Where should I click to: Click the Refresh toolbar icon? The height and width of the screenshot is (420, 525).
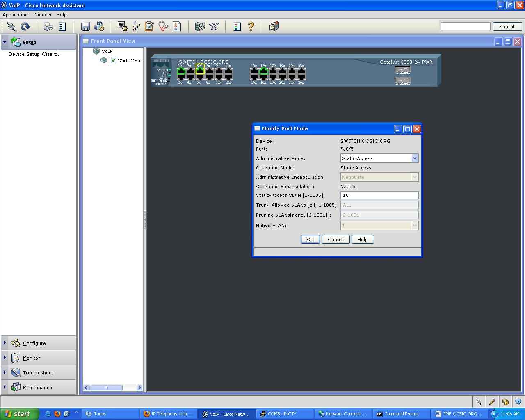[25, 27]
